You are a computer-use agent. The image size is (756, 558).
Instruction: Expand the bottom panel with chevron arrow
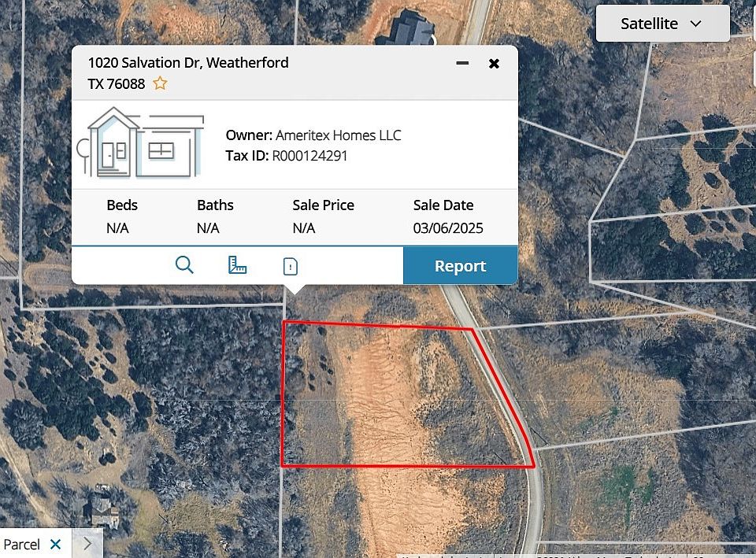tap(87, 544)
